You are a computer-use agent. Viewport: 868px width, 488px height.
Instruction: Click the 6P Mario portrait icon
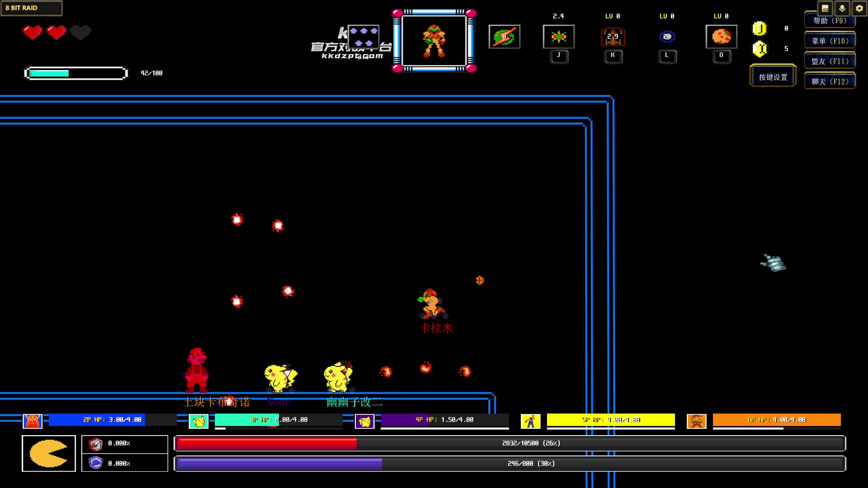[697, 421]
